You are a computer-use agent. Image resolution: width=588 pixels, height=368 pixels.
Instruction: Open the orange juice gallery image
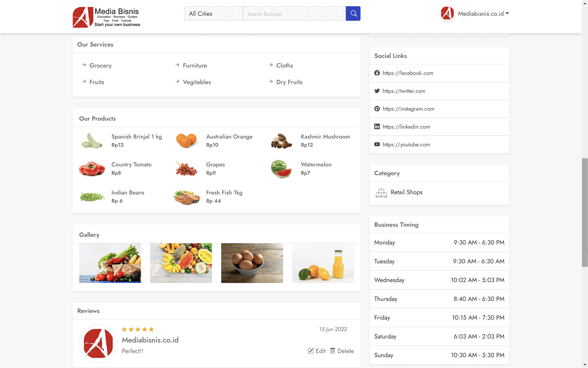323,263
